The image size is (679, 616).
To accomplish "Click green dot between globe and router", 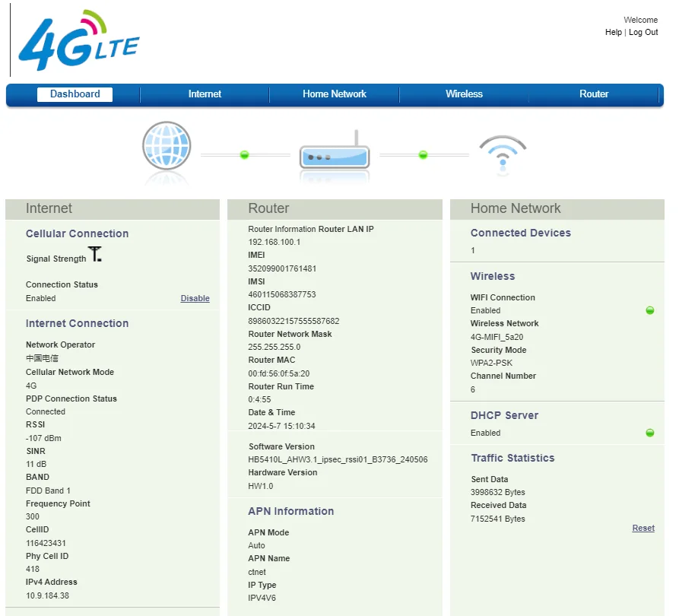I will 245,155.
